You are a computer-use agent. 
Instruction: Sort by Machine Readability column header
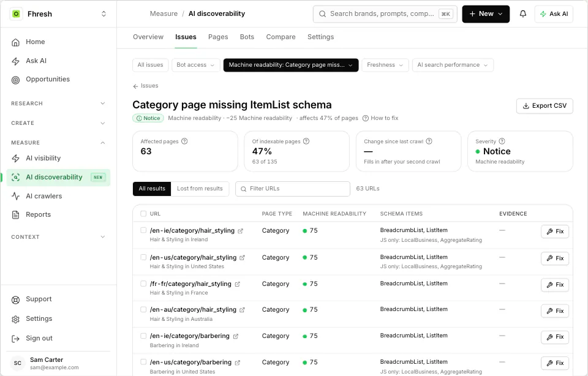pyautogui.click(x=334, y=214)
